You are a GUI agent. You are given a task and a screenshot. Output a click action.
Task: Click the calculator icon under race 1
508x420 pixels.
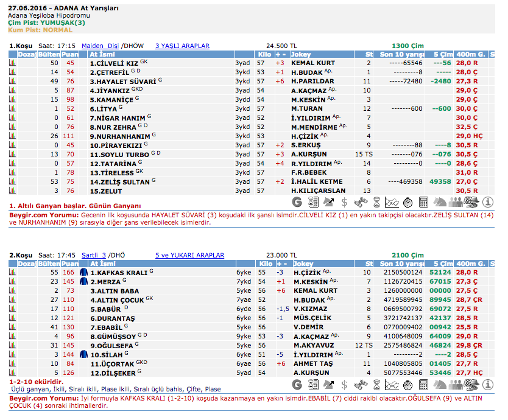tap(424, 201)
